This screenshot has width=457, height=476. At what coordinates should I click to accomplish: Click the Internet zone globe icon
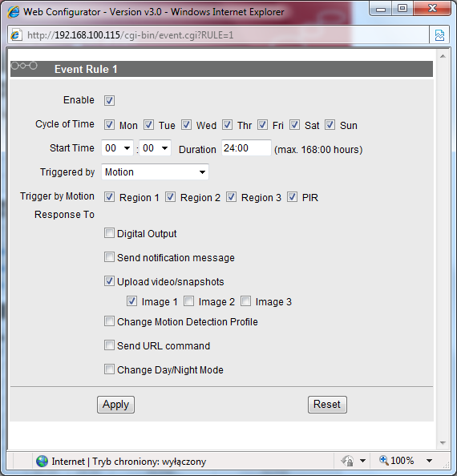coord(42,461)
